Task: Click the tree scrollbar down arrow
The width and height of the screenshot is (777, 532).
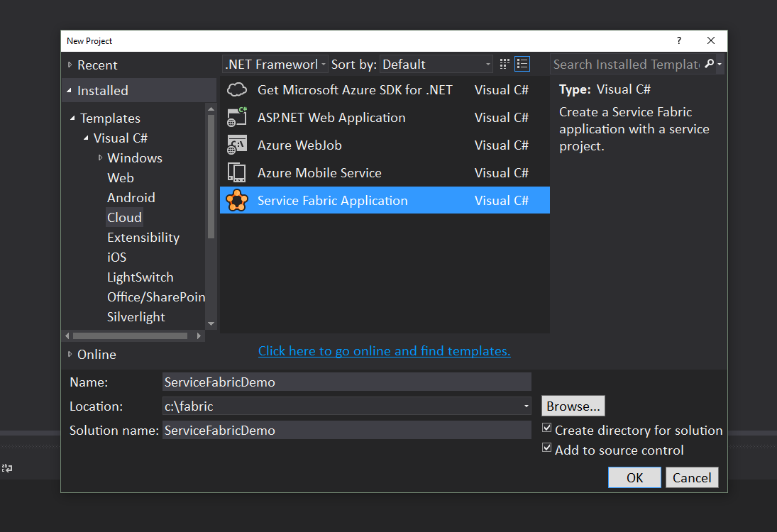Action: click(211, 324)
